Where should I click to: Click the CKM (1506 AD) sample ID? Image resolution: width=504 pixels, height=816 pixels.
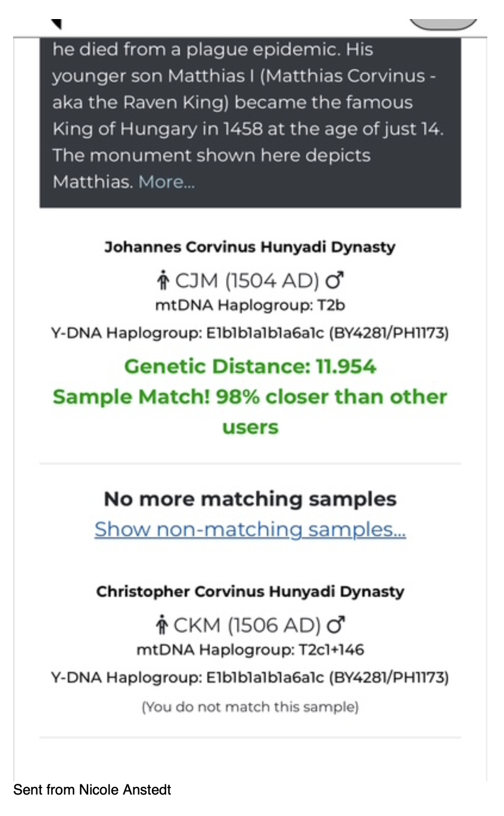[247, 625]
